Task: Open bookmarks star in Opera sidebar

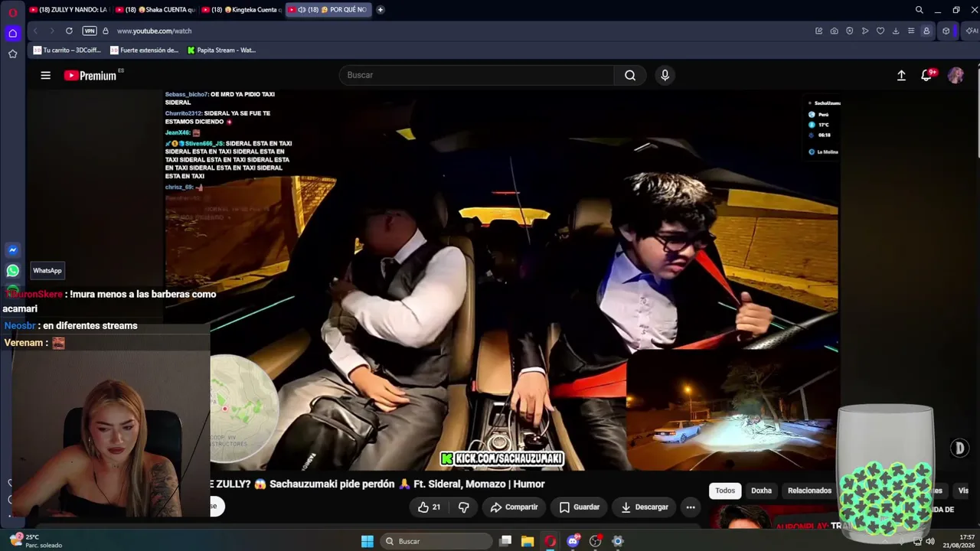Action: 12,54
